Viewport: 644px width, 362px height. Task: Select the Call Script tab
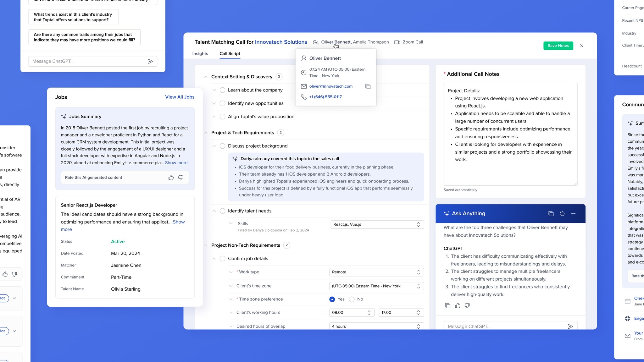[x=230, y=54]
